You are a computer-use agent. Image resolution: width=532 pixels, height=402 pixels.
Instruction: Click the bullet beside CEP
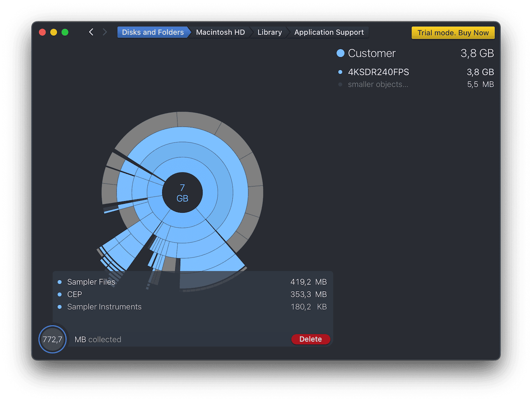(x=60, y=294)
